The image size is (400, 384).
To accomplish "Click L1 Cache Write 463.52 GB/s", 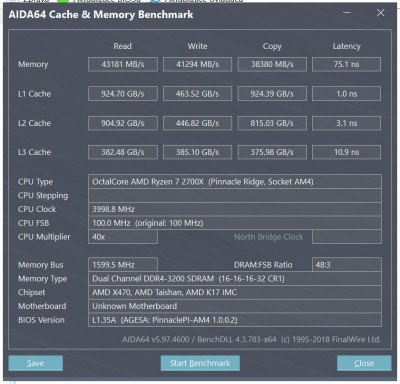I will point(197,94).
